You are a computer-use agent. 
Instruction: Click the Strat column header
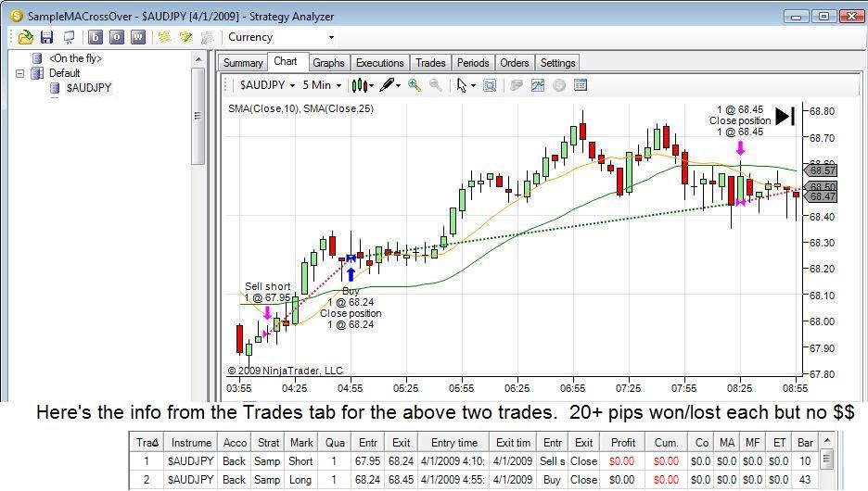tap(268, 443)
